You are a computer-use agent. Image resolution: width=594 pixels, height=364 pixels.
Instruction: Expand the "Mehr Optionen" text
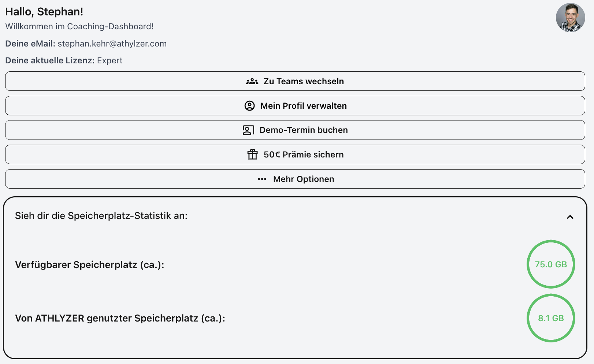click(x=304, y=179)
